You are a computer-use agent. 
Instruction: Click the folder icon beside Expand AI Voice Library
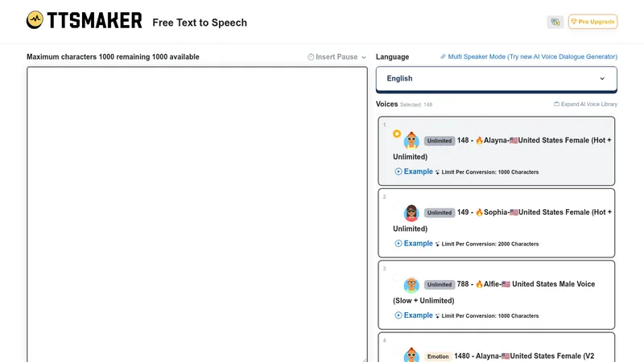point(556,105)
